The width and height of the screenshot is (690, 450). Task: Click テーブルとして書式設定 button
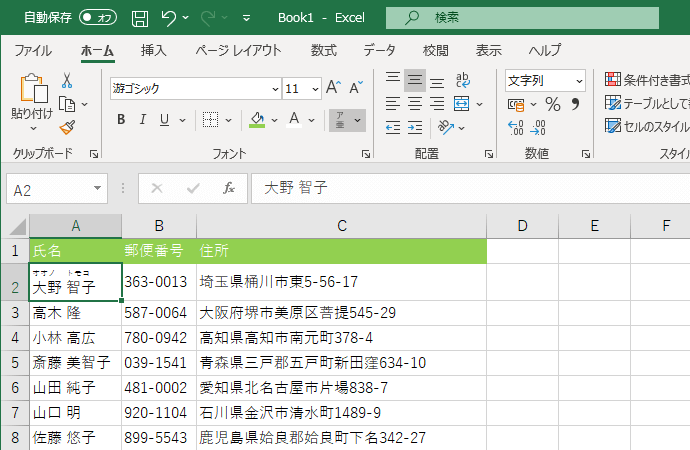click(x=647, y=103)
